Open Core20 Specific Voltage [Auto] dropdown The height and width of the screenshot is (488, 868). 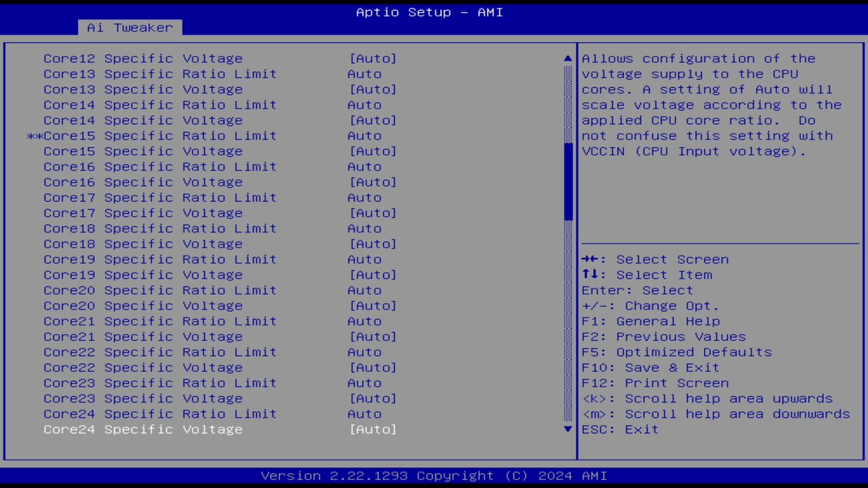pyautogui.click(x=373, y=306)
